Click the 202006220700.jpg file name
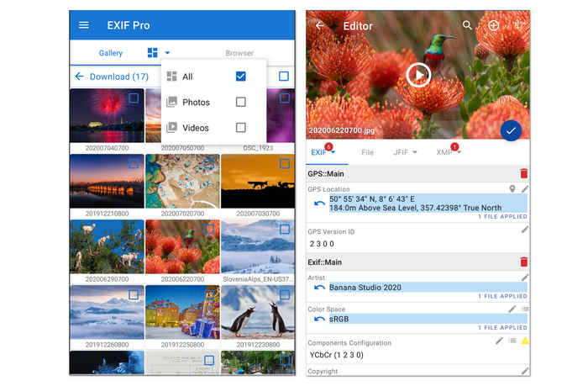588x386 pixels. pyautogui.click(x=342, y=130)
